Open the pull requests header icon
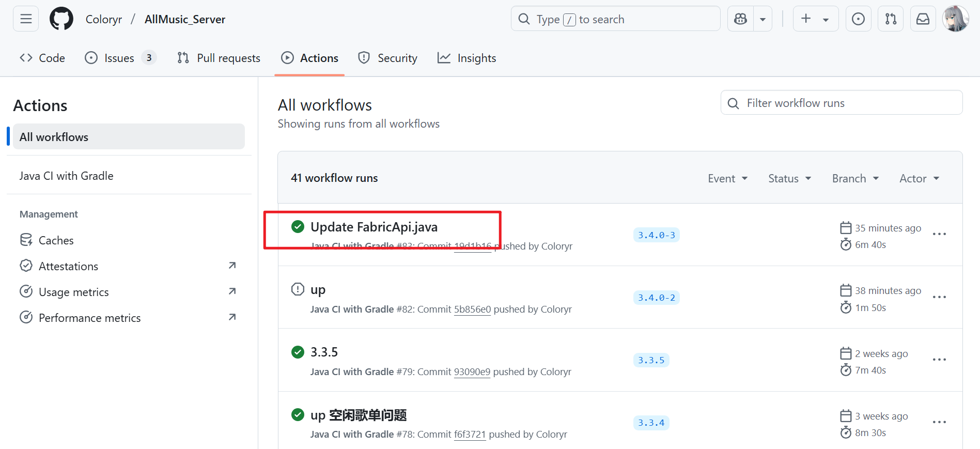The image size is (980, 449). [891, 19]
